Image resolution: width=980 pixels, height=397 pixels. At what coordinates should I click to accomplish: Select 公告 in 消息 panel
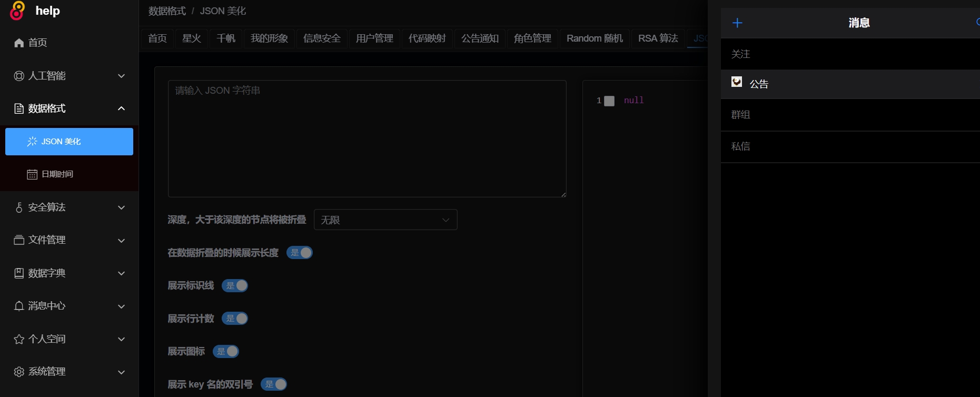coord(850,84)
